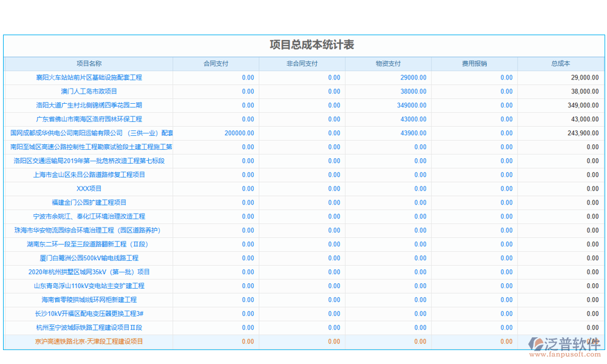Select the 物资支付 column header
Screen dimensions: 607x364
tap(388, 64)
